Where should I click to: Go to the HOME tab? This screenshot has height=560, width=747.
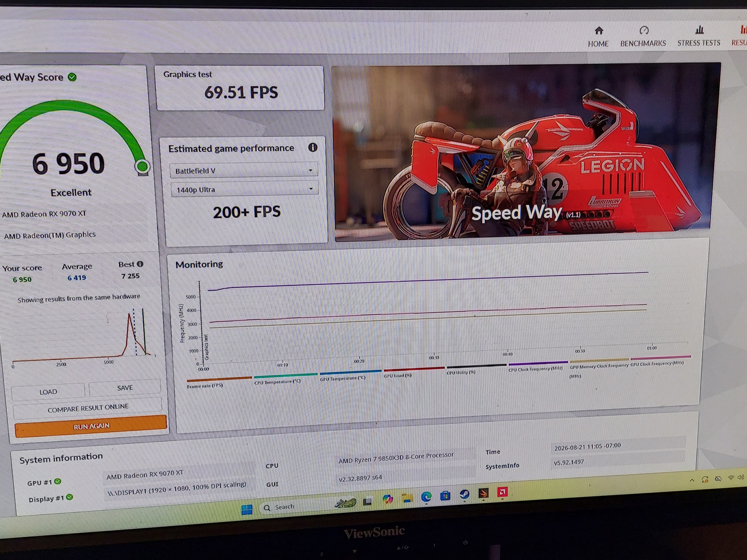pyautogui.click(x=598, y=37)
